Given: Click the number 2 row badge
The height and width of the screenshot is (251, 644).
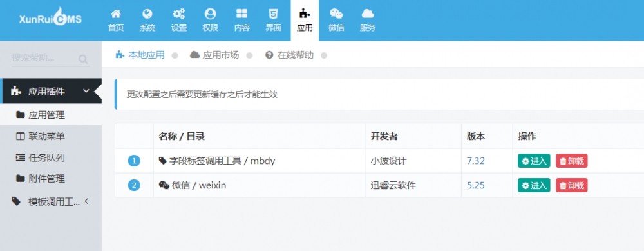Looking at the screenshot, I should 134,186.
